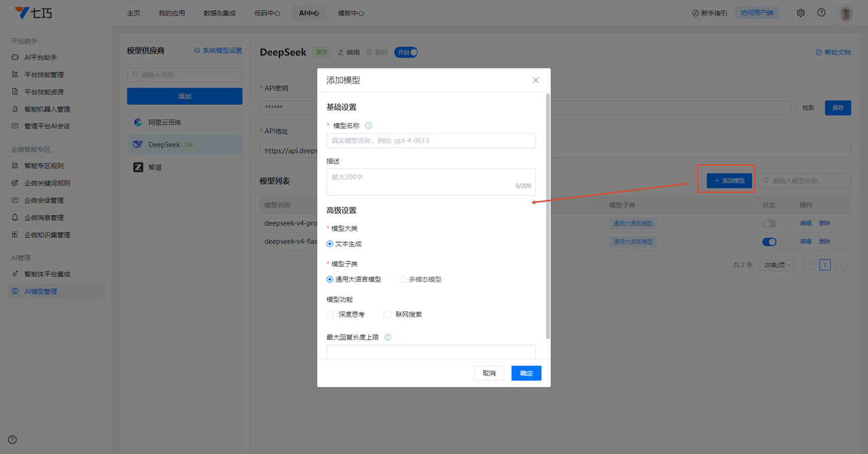
Task: Switch to AI中心 tab
Action: point(309,13)
